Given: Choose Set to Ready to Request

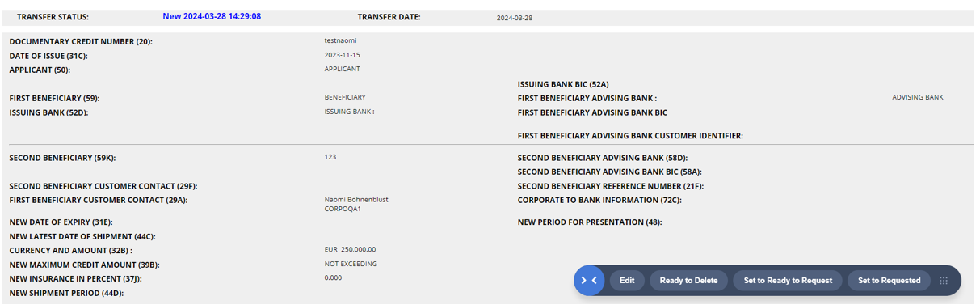Looking at the screenshot, I should tap(788, 281).
